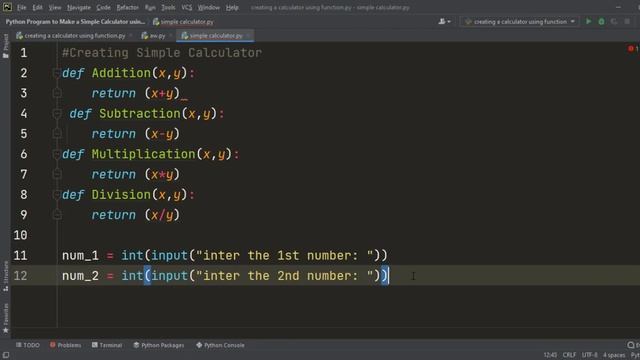Click line number 10 in the gutter
The image size is (640, 360).
point(20,235)
